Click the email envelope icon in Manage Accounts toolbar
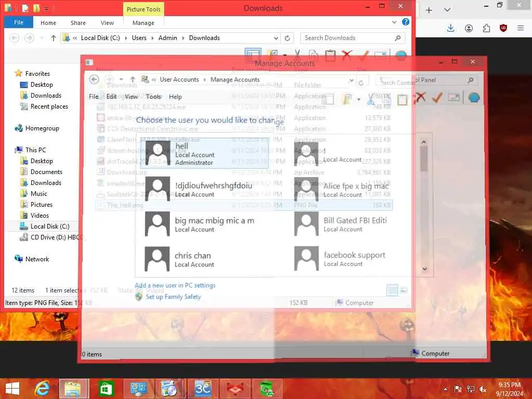Screen dimensions: 532x399 454,98
